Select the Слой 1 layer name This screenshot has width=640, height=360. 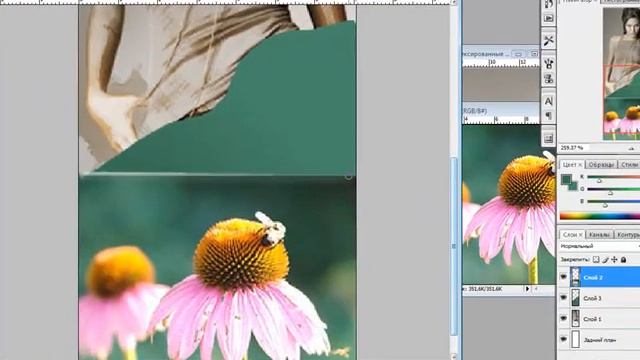coord(592,319)
